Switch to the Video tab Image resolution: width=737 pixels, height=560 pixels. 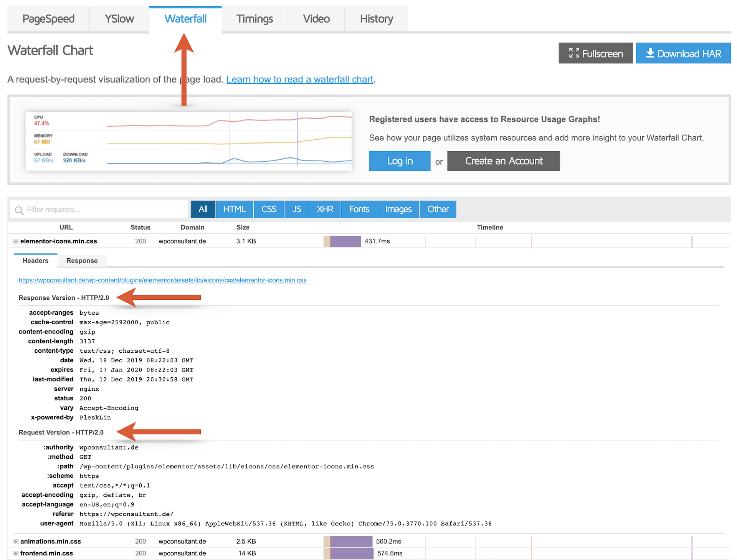[x=316, y=19]
